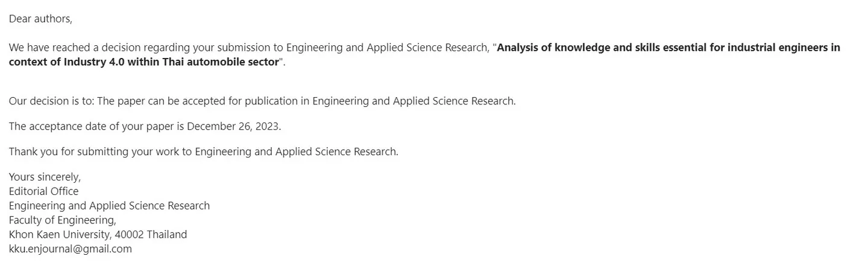868x265 pixels.
Task: Click the 'Editorial Office' signature line
Action: pos(43,191)
